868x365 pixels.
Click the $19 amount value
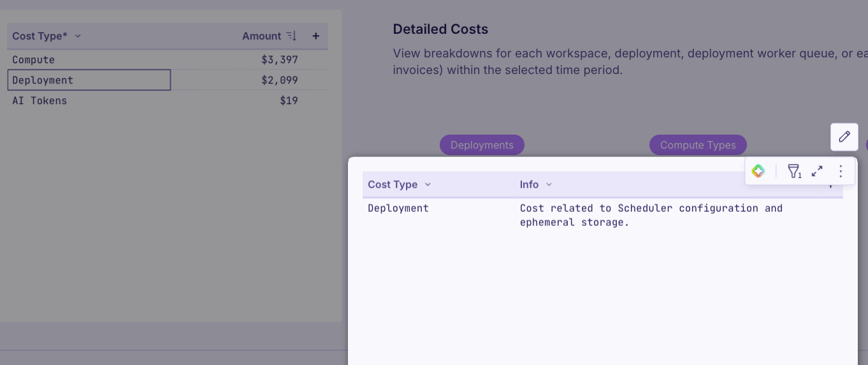point(289,101)
